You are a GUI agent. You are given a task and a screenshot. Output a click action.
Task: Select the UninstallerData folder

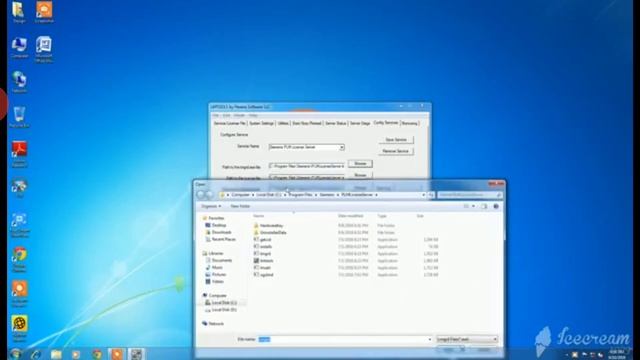click(x=270, y=232)
